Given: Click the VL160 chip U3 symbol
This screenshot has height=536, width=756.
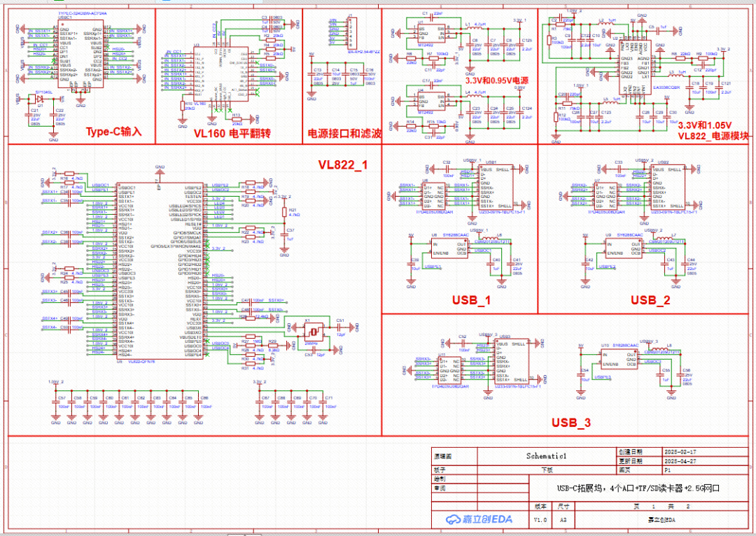Looking at the screenshot, I should pos(220,73).
